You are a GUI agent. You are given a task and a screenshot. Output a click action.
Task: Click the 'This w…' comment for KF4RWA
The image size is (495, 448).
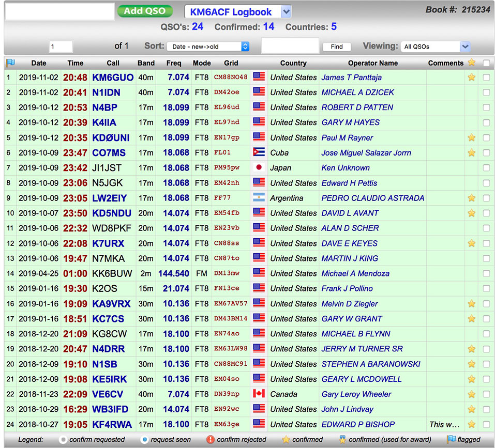(x=444, y=424)
